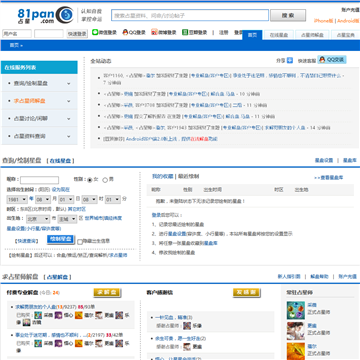Open the birthplace district dropdown
This screenshot has width=360, height=360.
tap(67, 219)
